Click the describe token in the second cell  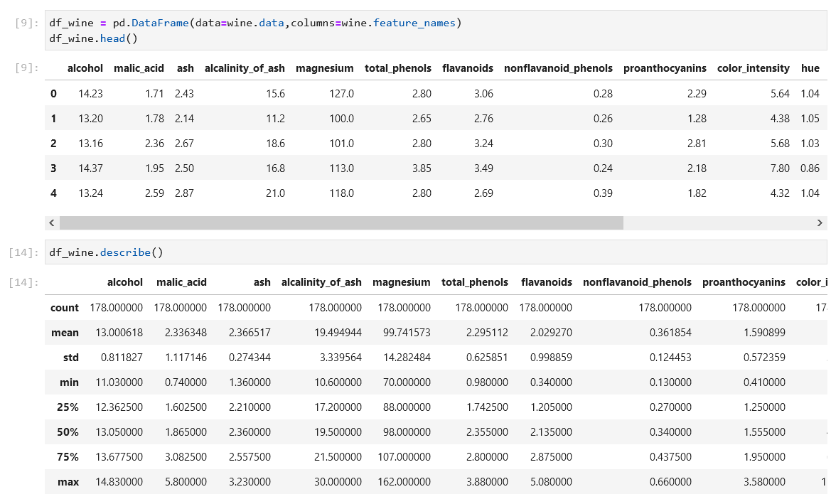click(125, 252)
